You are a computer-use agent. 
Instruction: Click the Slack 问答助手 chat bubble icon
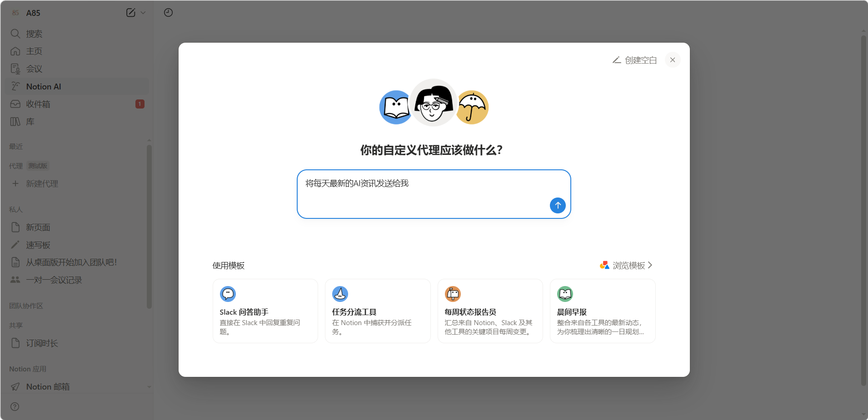pos(228,294)
